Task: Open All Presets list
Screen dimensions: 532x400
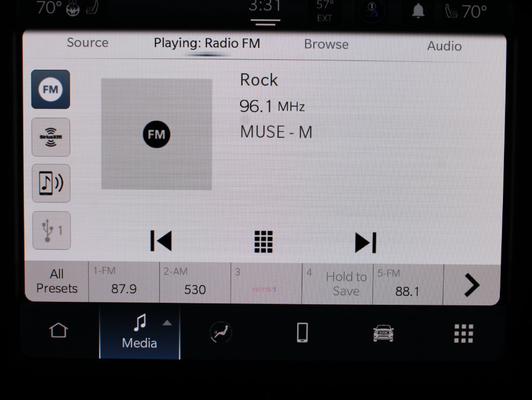Action: coord(57,281)
